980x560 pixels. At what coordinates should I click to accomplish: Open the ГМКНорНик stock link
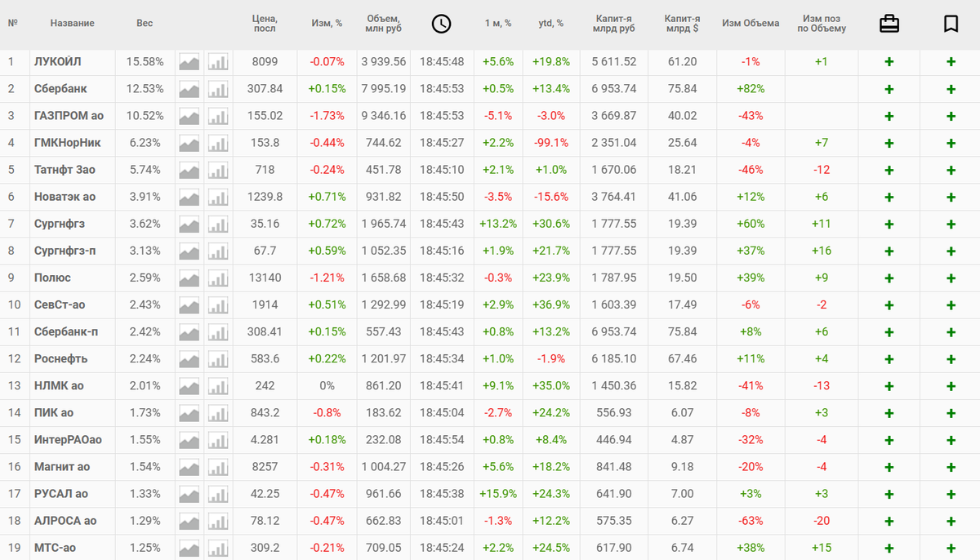point(68,143)
